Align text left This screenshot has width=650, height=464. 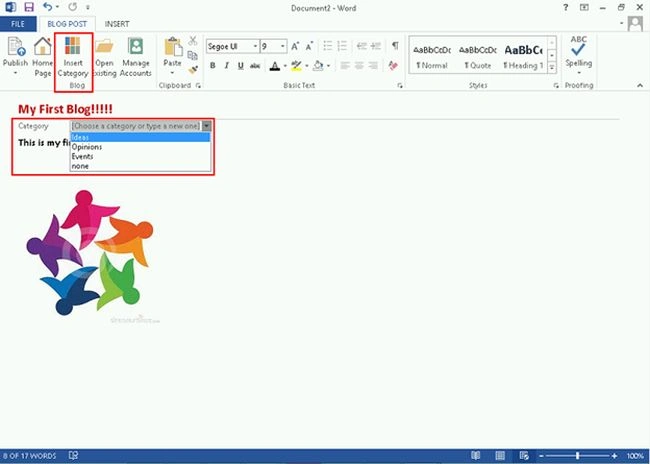[x=345, y=66]
